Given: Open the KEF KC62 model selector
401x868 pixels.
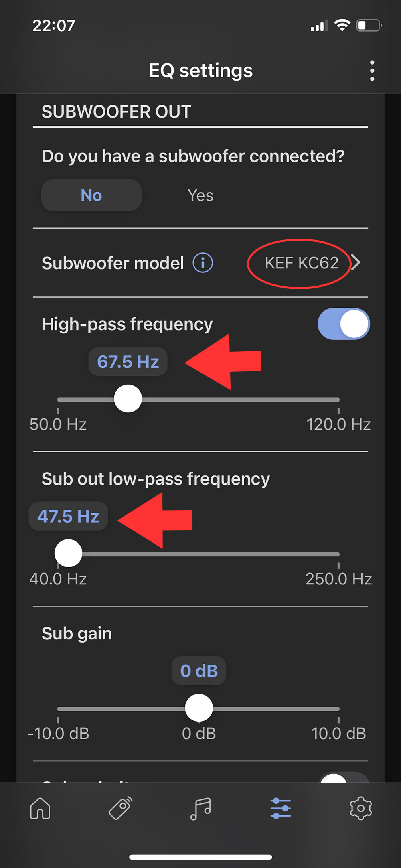Looking at the screenshot, I should (x=302, y=263).
